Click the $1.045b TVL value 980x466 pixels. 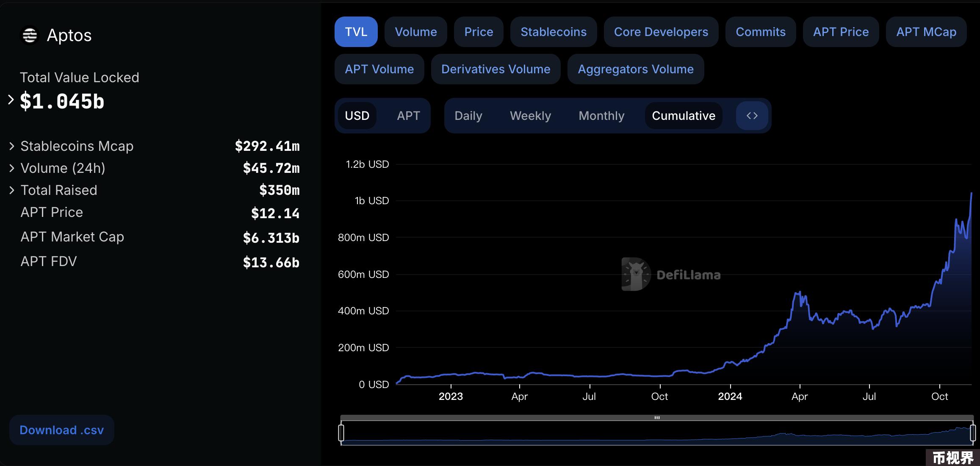click(x=62, y=102)
